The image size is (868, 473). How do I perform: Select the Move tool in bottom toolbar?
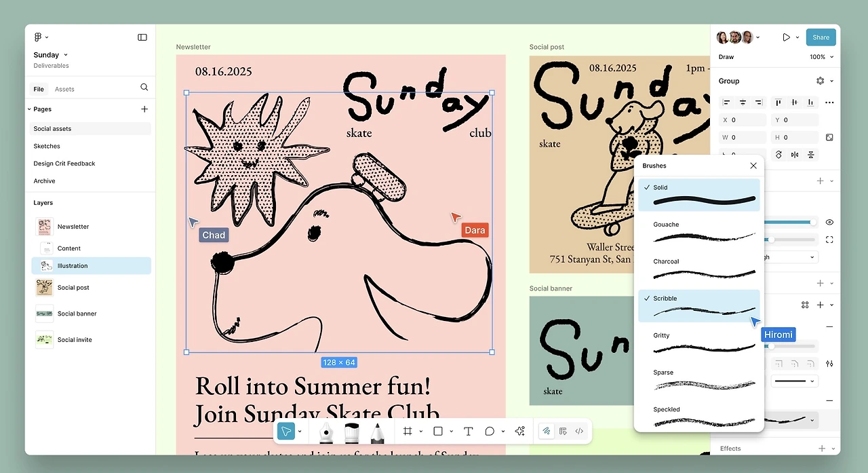tap(286, 431)
